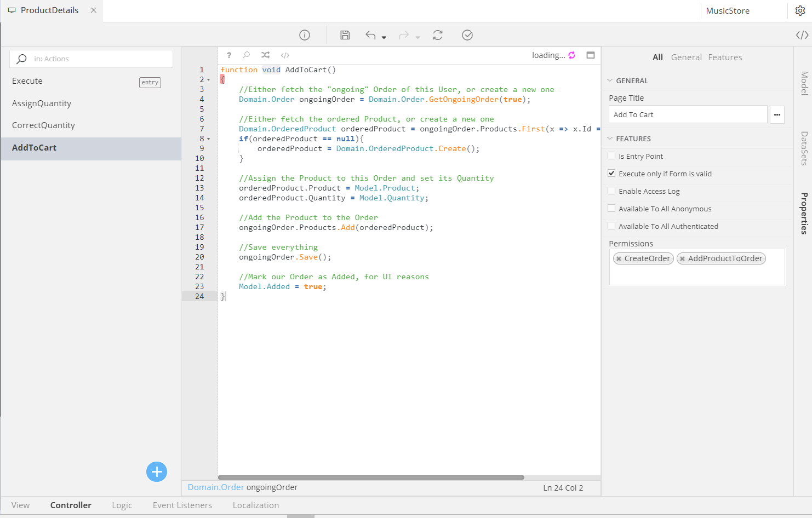The height and width of the screenshot is (518, 812).
Task: Enable 'Available To All Anonymous'
Action: pos(611,208)
